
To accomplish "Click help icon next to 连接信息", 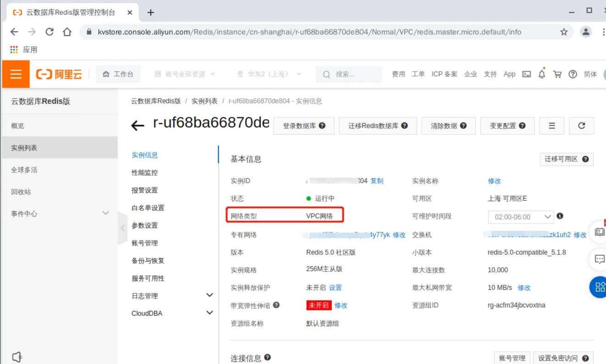I will [x=267, y=358].
